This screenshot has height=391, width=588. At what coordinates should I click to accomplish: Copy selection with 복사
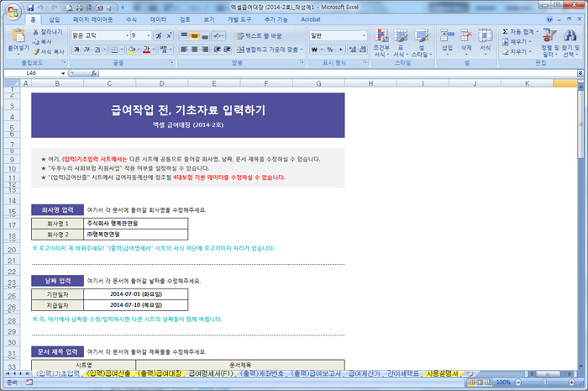pyautogui.click(x=42, y=42)
